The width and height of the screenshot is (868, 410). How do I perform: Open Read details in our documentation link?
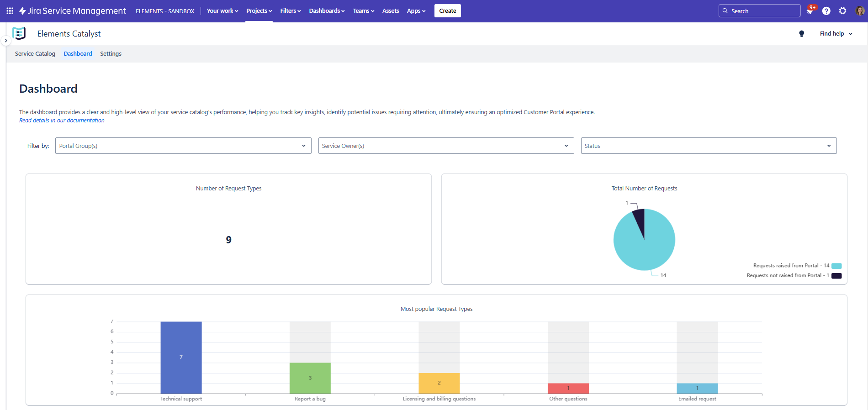click(62, 121)
